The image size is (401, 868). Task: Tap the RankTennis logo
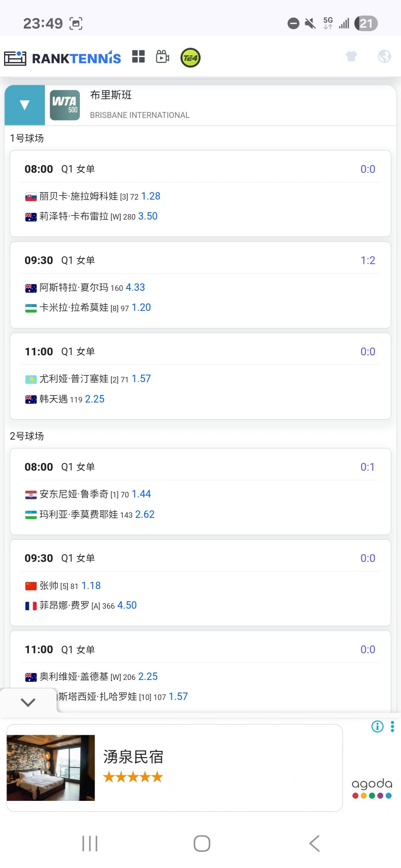point(62,58)
